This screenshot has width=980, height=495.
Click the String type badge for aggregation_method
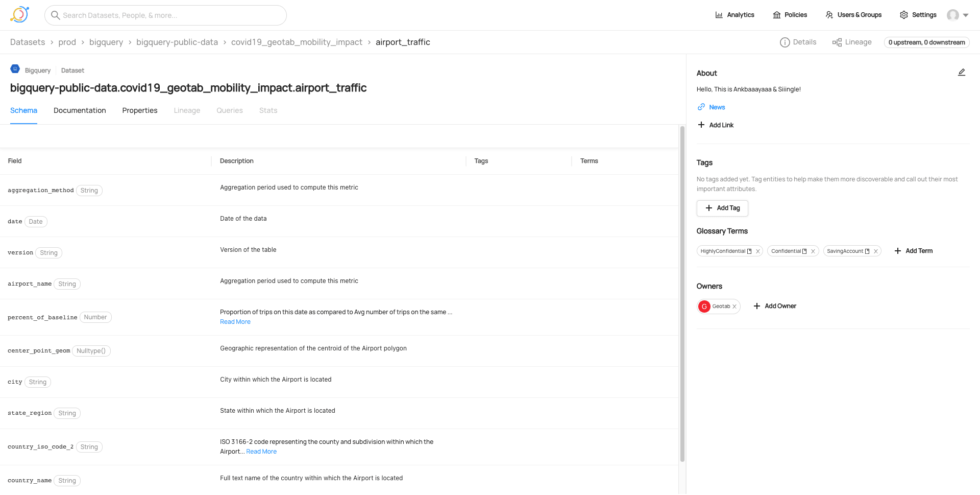pyautogui.click(x=89, y=191)
